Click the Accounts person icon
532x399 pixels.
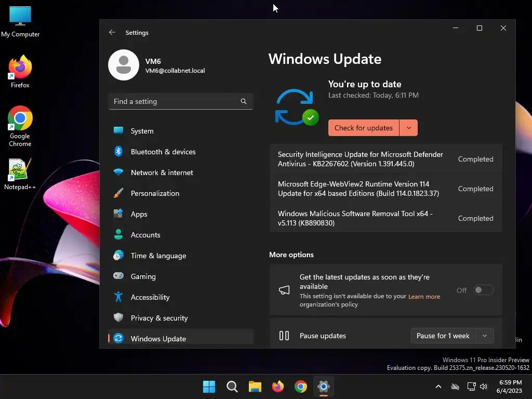pyautogui.click(x=118, y=234)
